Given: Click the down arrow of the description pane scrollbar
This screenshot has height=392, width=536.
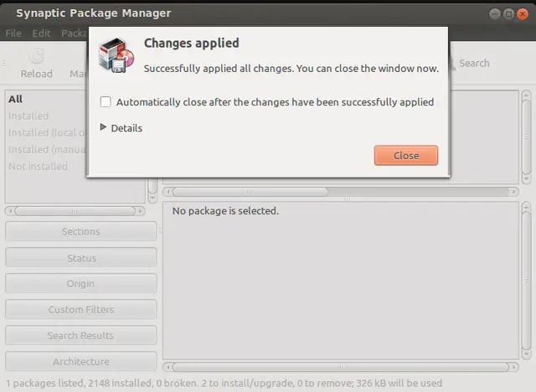Looking at the screenshot, I should pyautogui.click(x=527, y=354).
